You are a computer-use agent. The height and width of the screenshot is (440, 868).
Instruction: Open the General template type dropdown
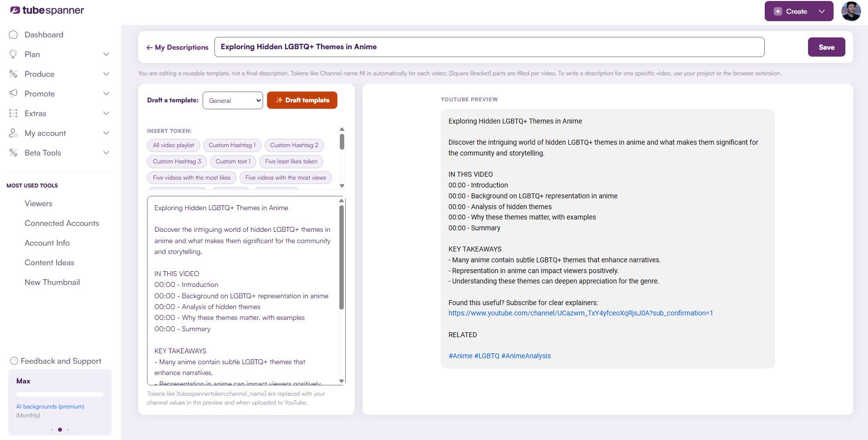click(x=233, y=100)
